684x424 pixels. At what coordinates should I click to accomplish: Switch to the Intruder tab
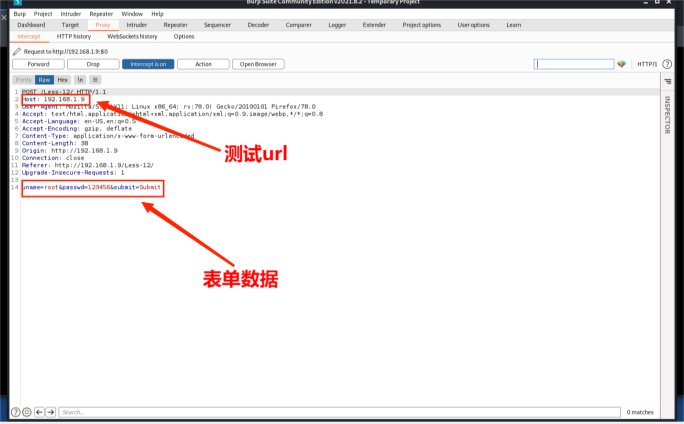point(137,25)
